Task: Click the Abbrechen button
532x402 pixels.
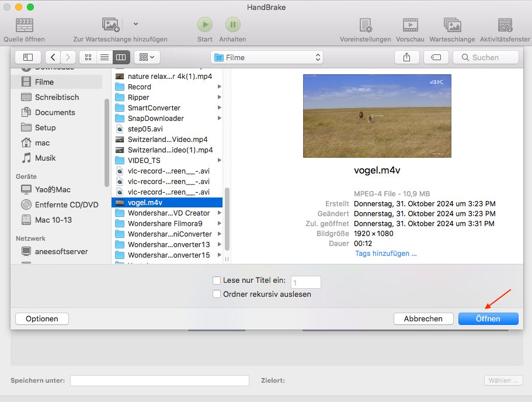Action: click(423, 319)
